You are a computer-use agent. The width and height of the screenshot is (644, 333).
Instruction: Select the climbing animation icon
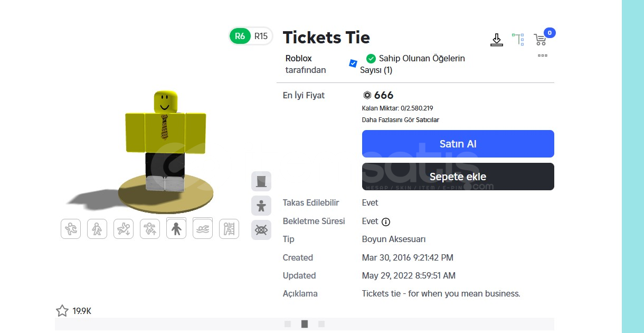click(229, 229)
